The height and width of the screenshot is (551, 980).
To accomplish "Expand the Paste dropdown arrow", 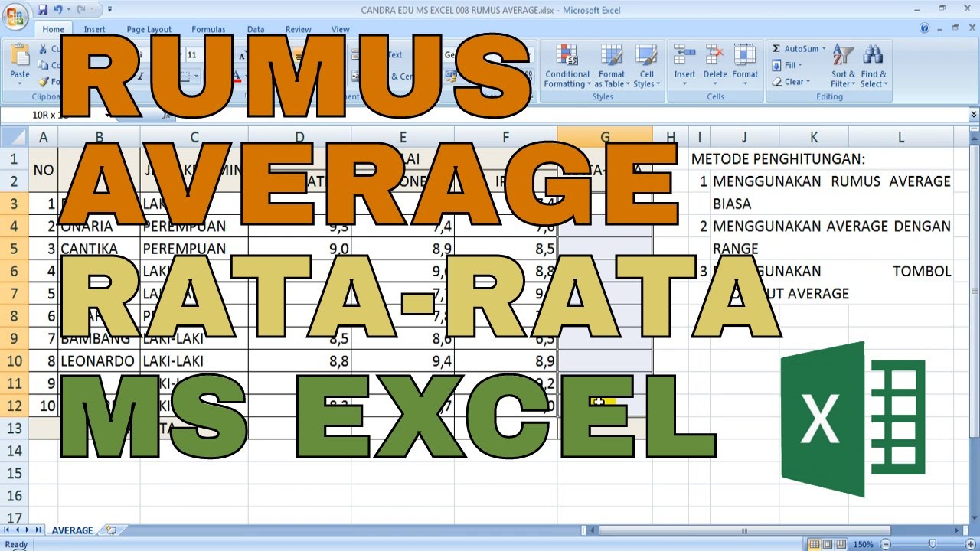I will pyautogui.click(x=20, y=82).
